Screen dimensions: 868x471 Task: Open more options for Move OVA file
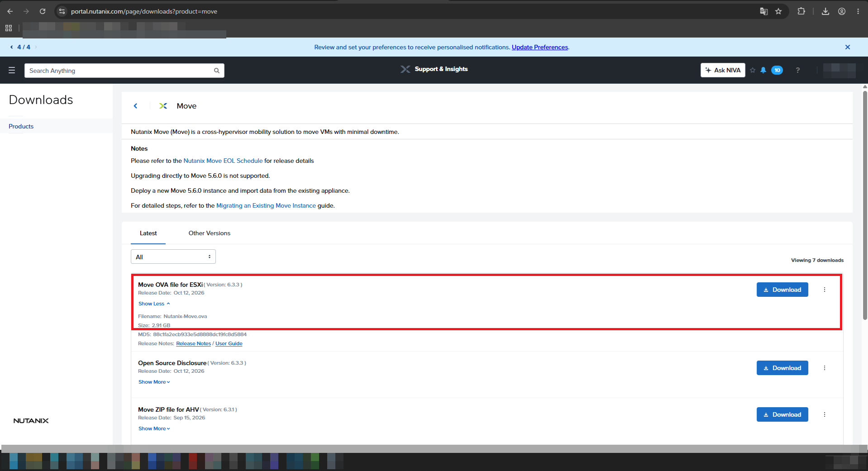coord(825,290)
